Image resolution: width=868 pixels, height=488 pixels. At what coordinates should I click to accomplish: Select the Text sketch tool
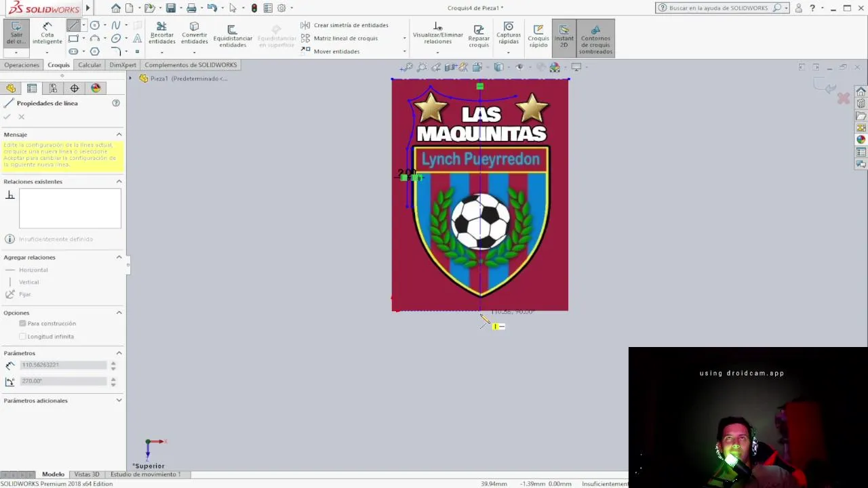pos(138,39)
